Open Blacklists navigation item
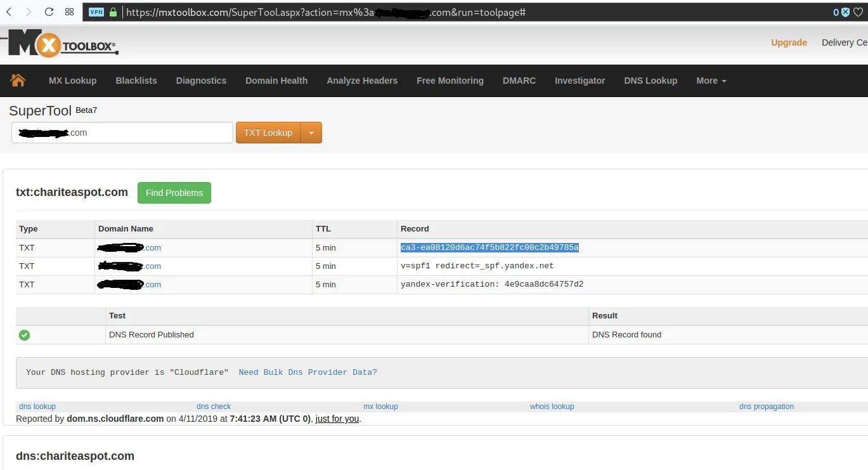The width and height of the screenshot is (868, 470). (136, 81)
